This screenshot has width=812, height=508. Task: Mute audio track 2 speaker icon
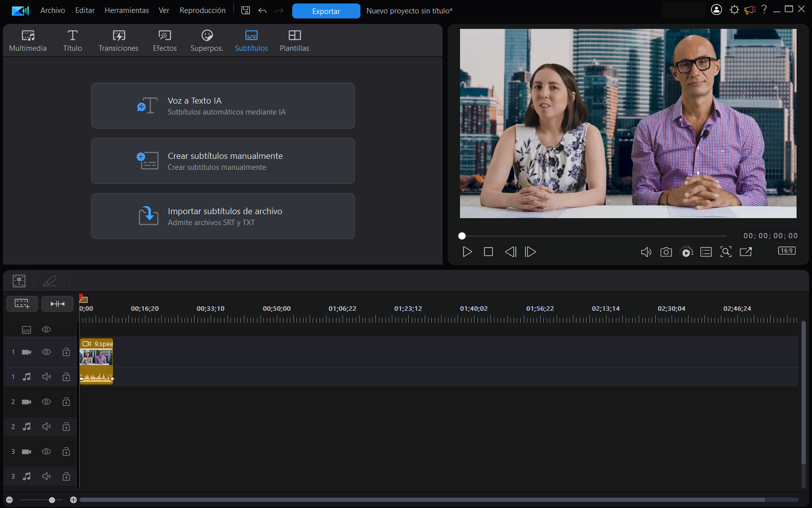pos(46,426)
